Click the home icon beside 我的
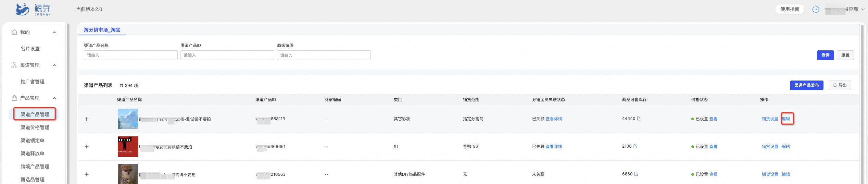The width and height of the screenshot is (868, 184). click(x=14, y=32)
